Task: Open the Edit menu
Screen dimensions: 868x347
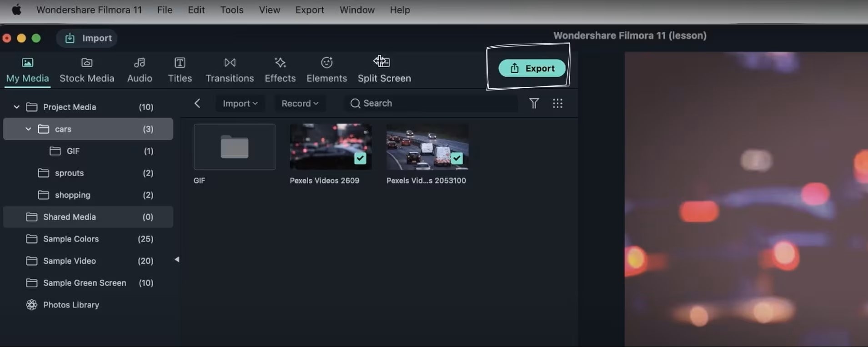Action: click(x=196, y=10)
